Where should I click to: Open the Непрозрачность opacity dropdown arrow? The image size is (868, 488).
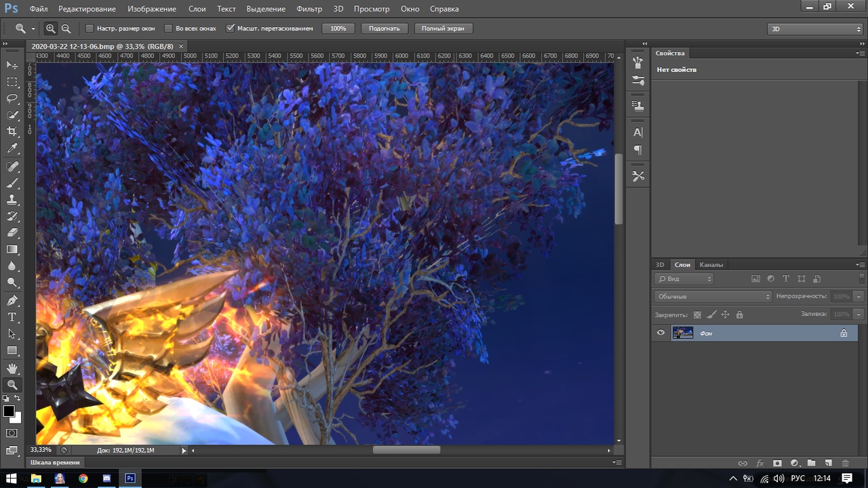click(859, 296)
